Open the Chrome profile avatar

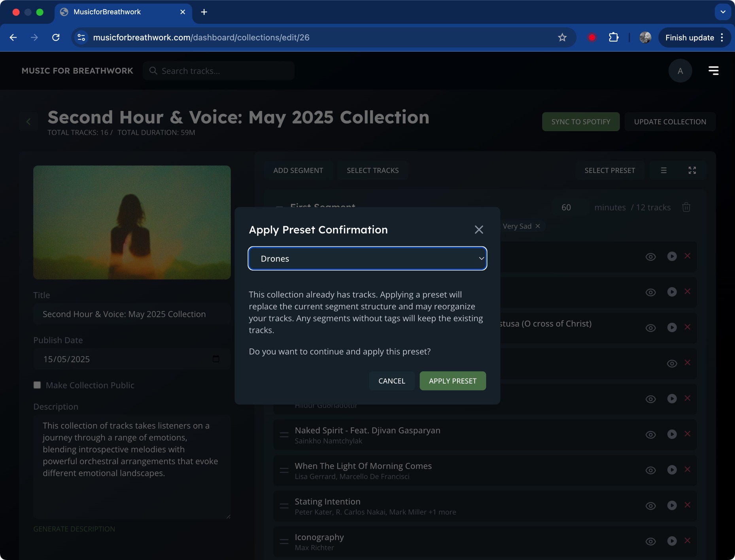[645, 38]
